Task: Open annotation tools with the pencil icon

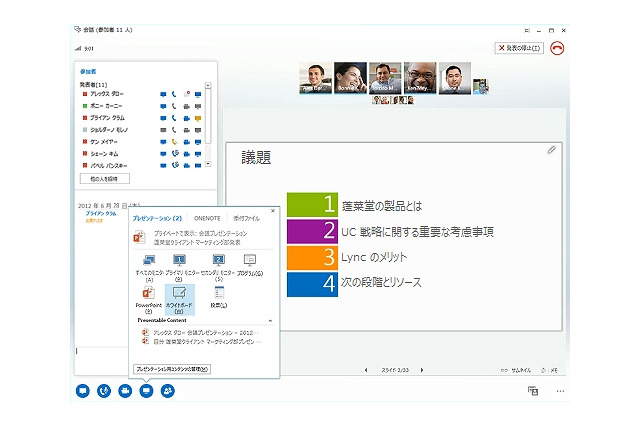Action: pos(551,150)
